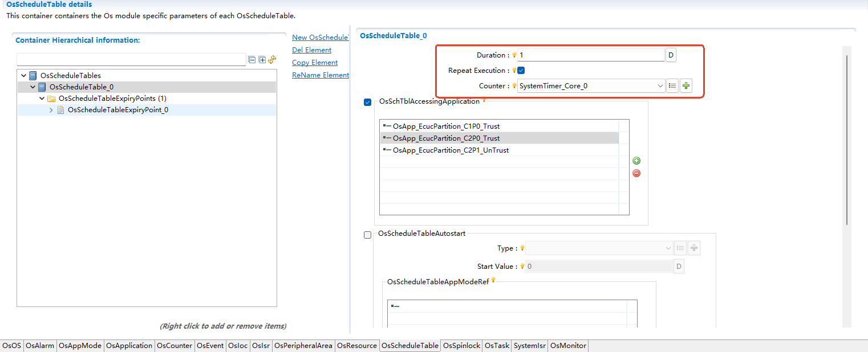This screenshot has height=352, width=868.
Task: Collapse all nodes in the container tree
Action: (x=252, y=60)
